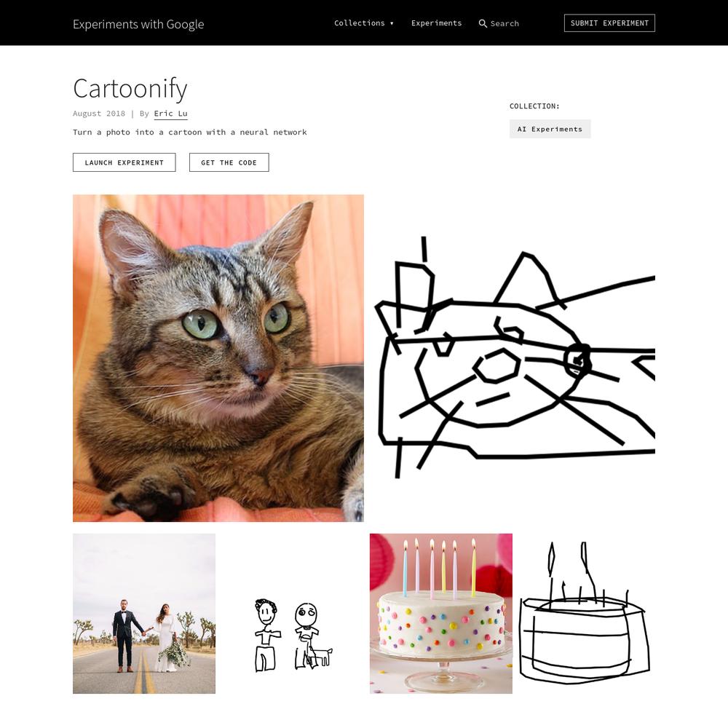This screenshot has width=728, height=728.
Task: Open the tabby cat photo
Action: (x=218, y=358)
